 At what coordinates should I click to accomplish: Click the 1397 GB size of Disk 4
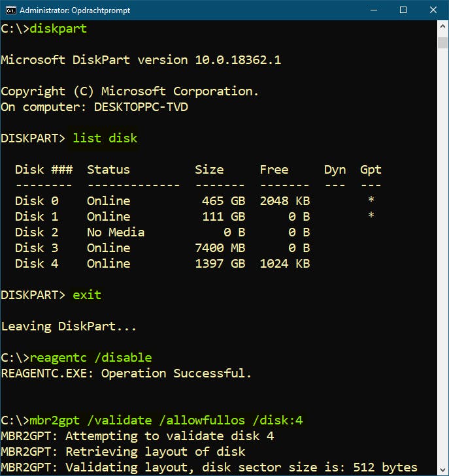click(x=220, y=264)
